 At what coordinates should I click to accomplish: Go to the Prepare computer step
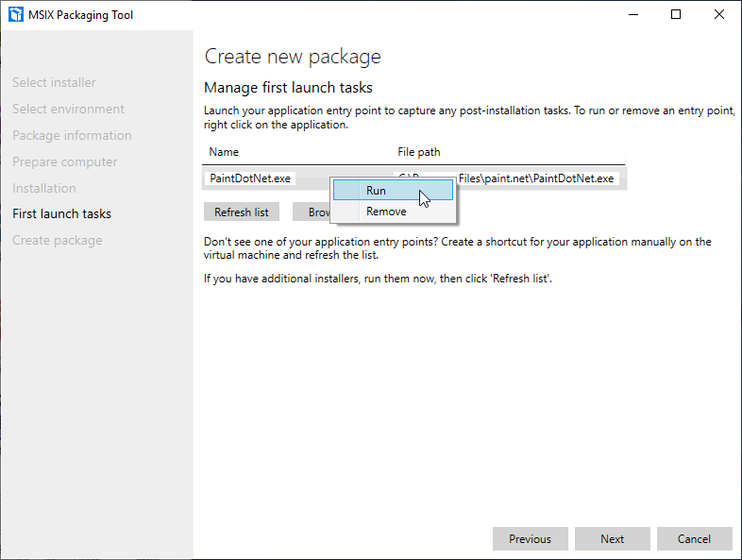click(x=64, y=162)
